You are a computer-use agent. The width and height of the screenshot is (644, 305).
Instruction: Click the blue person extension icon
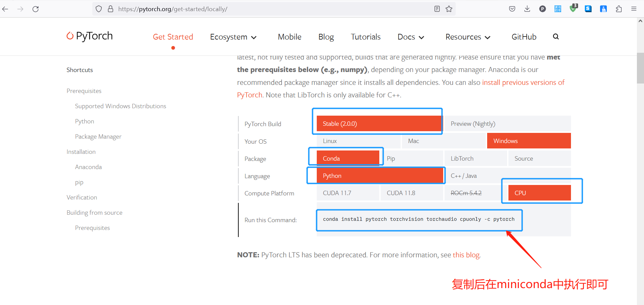pyautogui.click(x=603, y=9)
